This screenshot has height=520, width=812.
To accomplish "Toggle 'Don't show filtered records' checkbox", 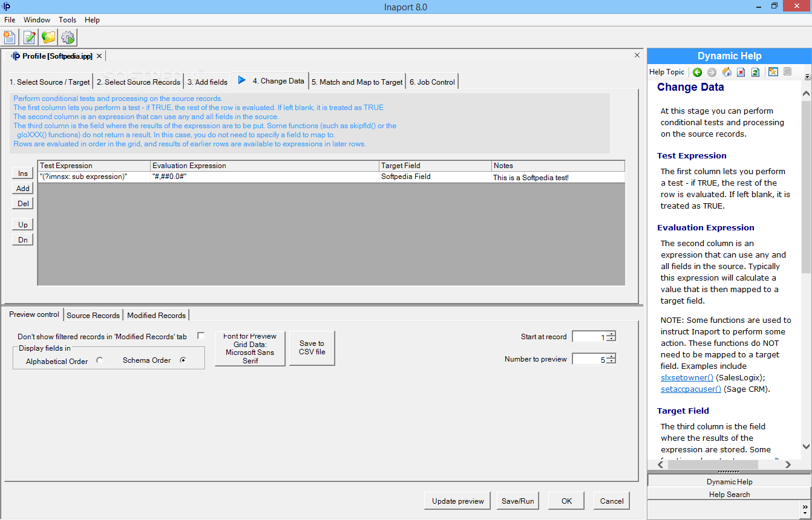I will coord(201,336).
